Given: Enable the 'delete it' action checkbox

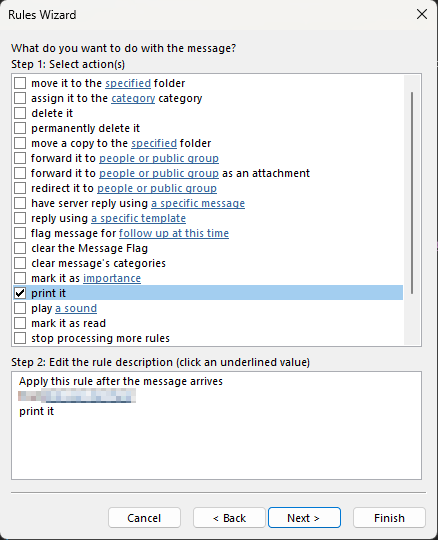Looking at the screenshot, I should pos(20,113).
